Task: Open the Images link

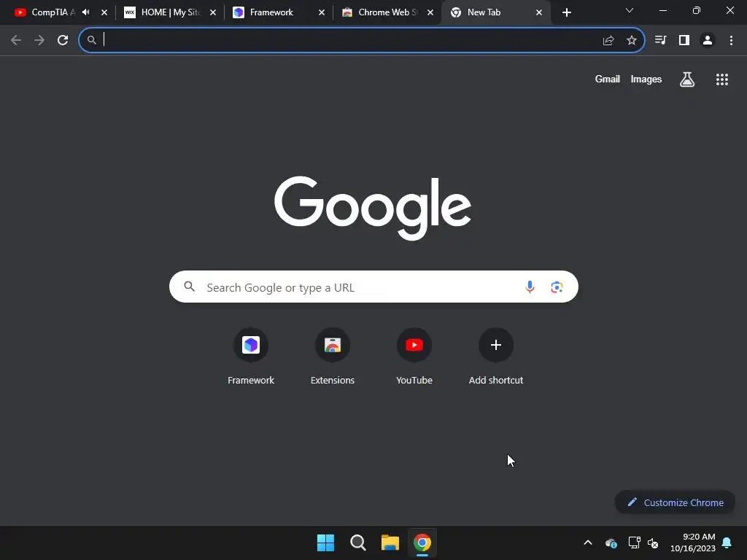Action: [646, 79]
